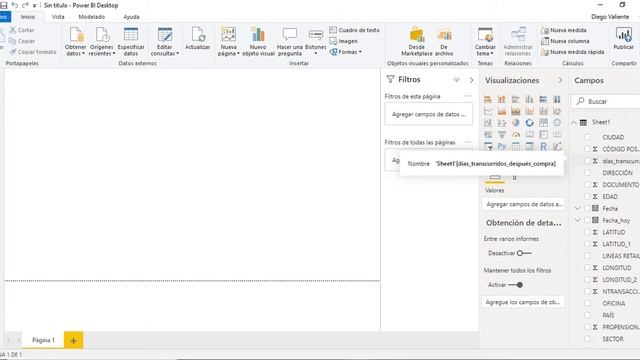Check the CIUDAD field checkbox
The image size is (640, 360).
click(x=587, y=137)
